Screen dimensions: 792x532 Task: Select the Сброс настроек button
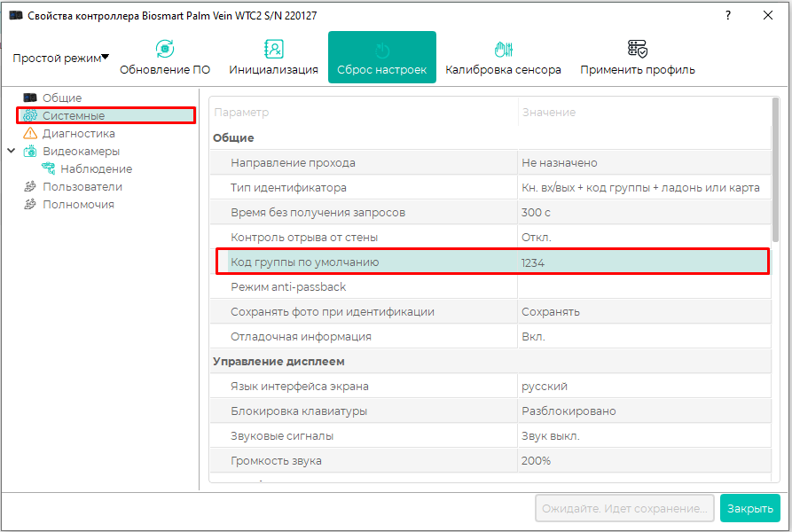pos(382,57)
